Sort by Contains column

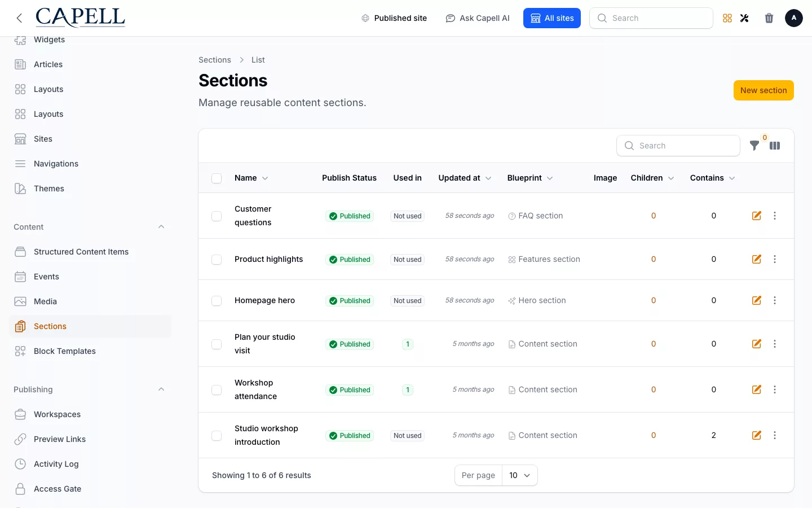[713, 178]
